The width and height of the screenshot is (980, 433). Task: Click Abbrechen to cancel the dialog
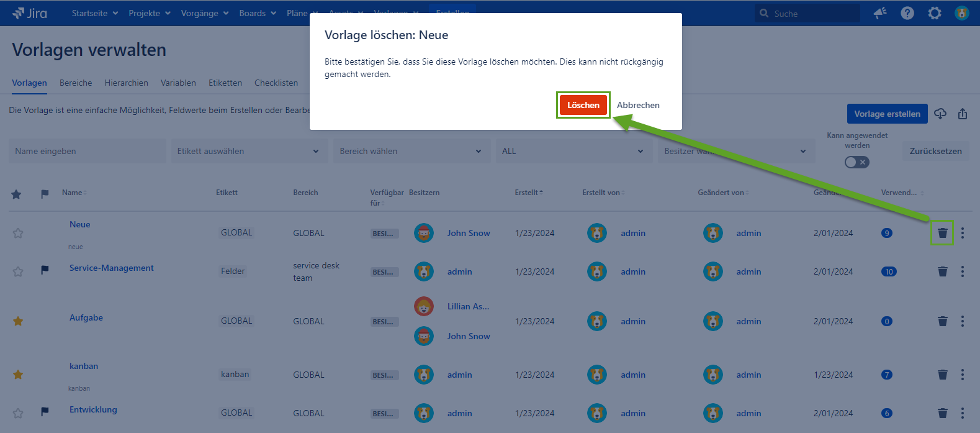[x=637, y=105]
